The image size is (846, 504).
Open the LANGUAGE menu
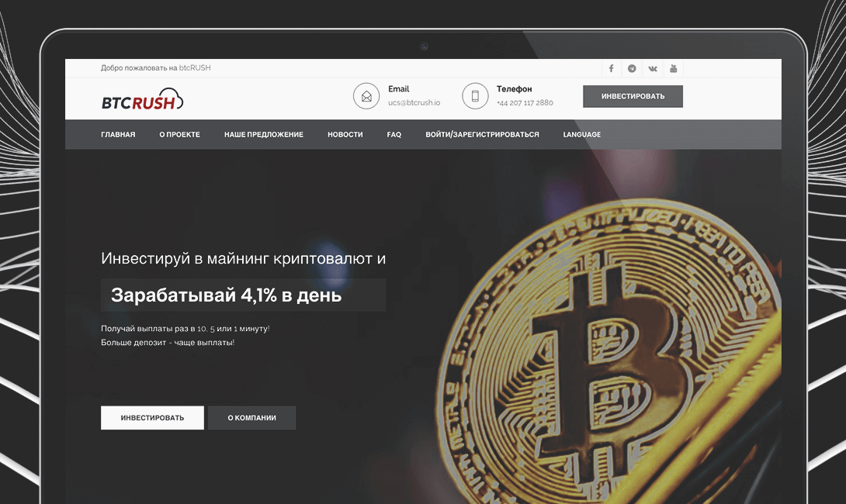click(x=581, y=135)
